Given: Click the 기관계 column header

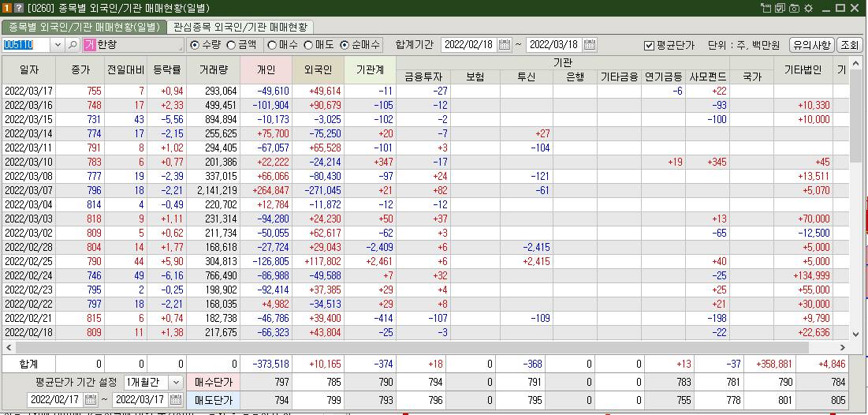Looking at the screenshot, I should coord(370,69).
